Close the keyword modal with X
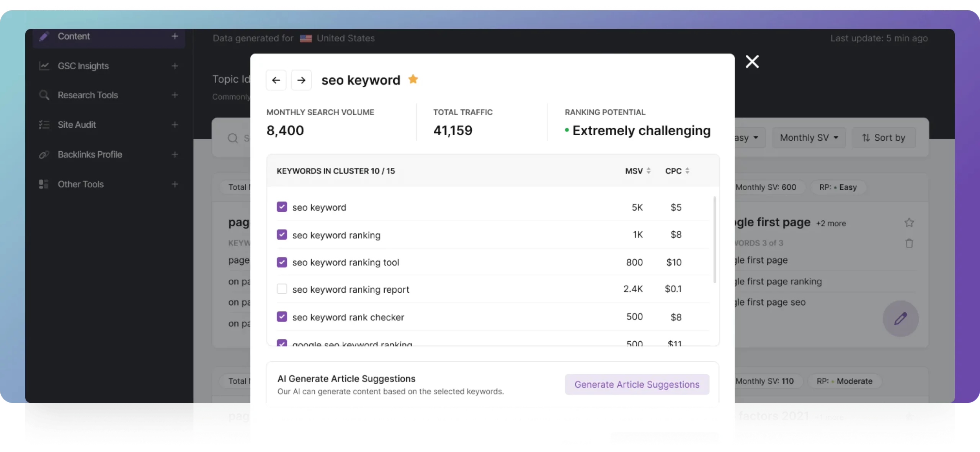 752,61
